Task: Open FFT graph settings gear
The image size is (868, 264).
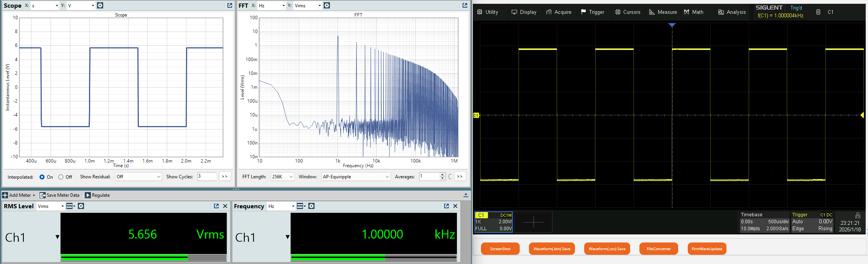Action: [x=327, y=5]
